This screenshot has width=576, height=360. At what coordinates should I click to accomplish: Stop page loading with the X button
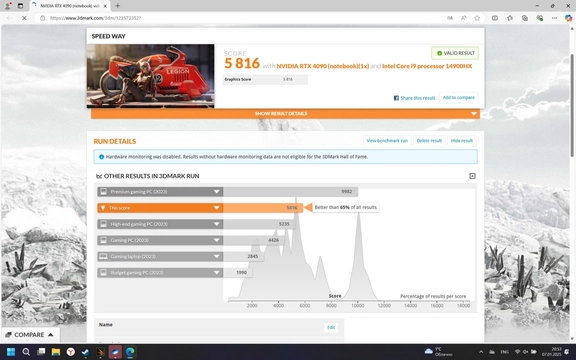[24, 18]
